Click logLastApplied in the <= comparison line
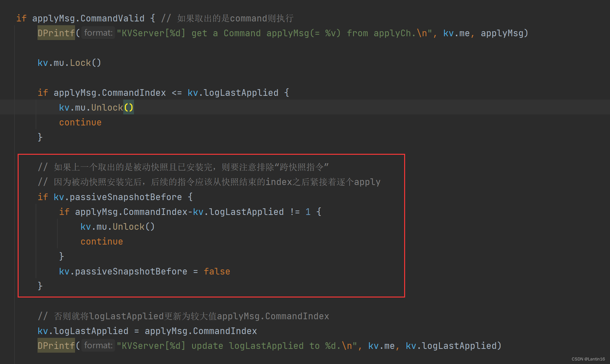 pos(241,93)
